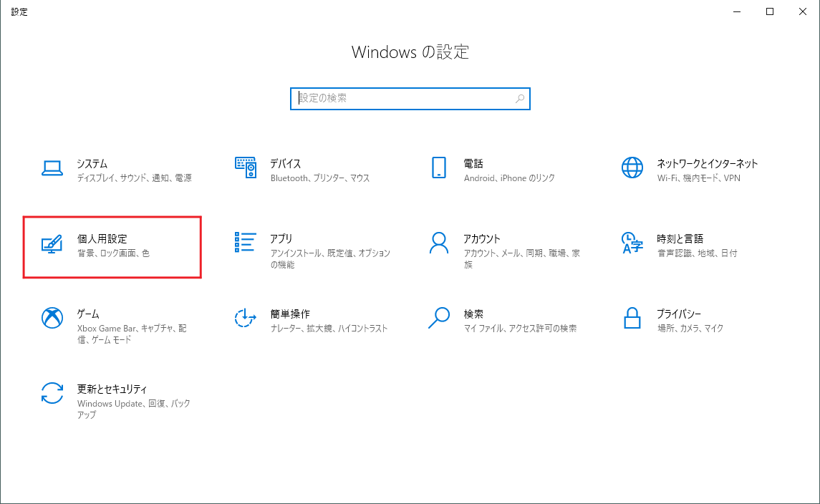This screenshot has height=504, width=820.
Task: Open the 簡単操作 settings title
Action: coord(290,314)
